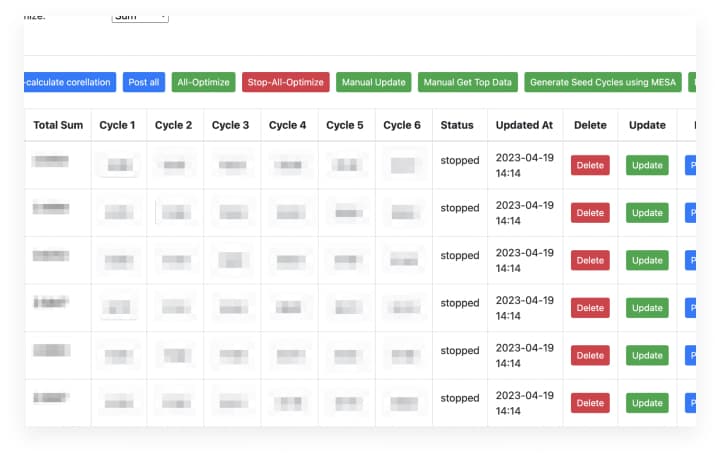The height and width of the screenshot is (458, 720).
Task: Click the Updated At column header
Action: click(524, 125)
